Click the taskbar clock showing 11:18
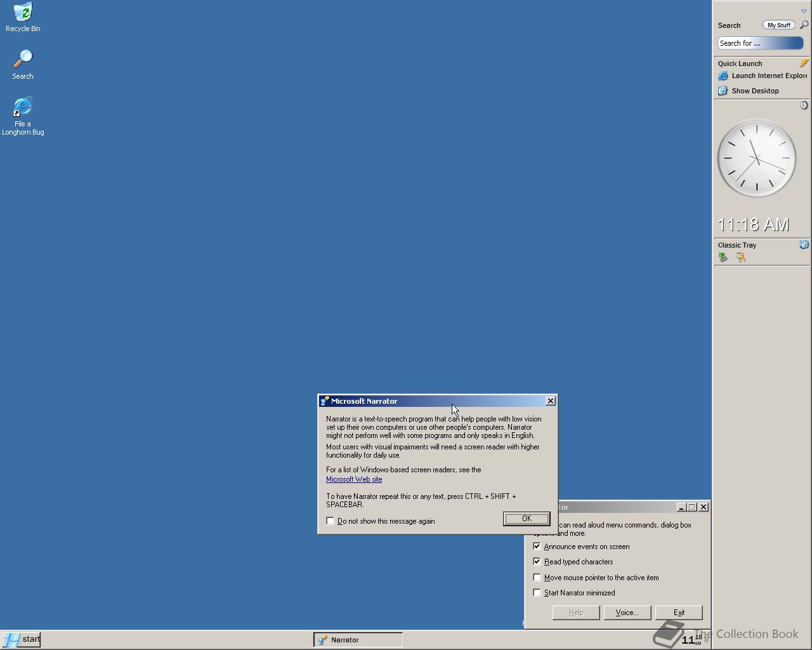 [x=691, y=640]
